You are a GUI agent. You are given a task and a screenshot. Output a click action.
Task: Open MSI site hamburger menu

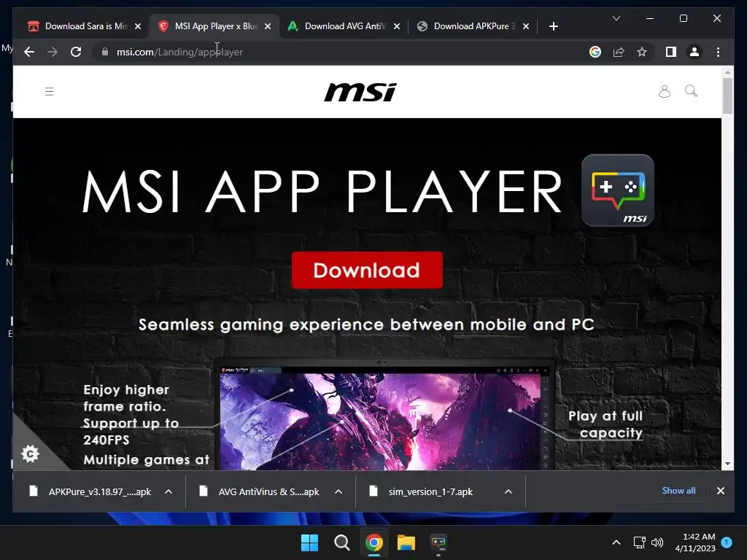coord(49,91)
